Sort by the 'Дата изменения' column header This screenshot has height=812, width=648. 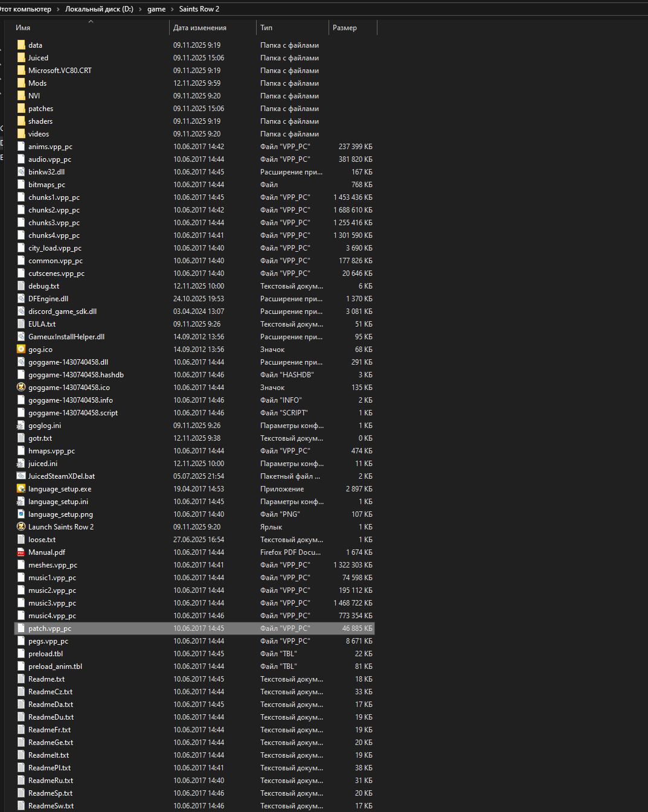(200, 28)
